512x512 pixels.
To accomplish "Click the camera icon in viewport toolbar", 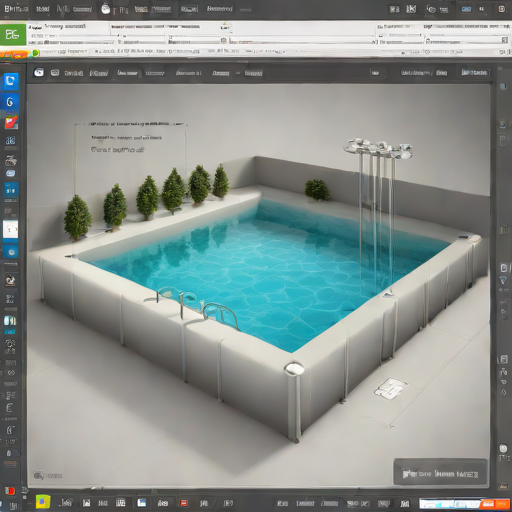I will tap(39, 72).
